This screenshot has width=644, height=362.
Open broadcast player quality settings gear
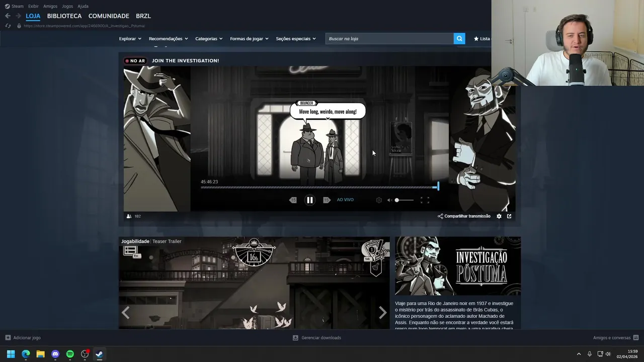379,200
